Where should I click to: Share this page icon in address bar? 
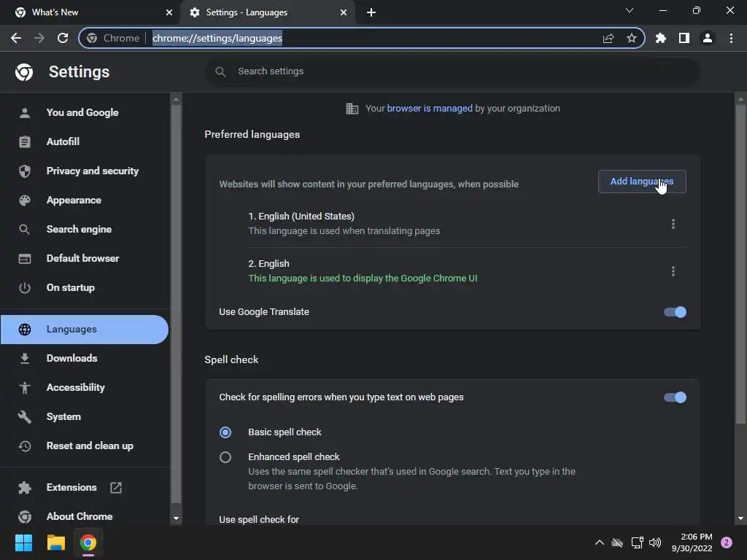608,38
